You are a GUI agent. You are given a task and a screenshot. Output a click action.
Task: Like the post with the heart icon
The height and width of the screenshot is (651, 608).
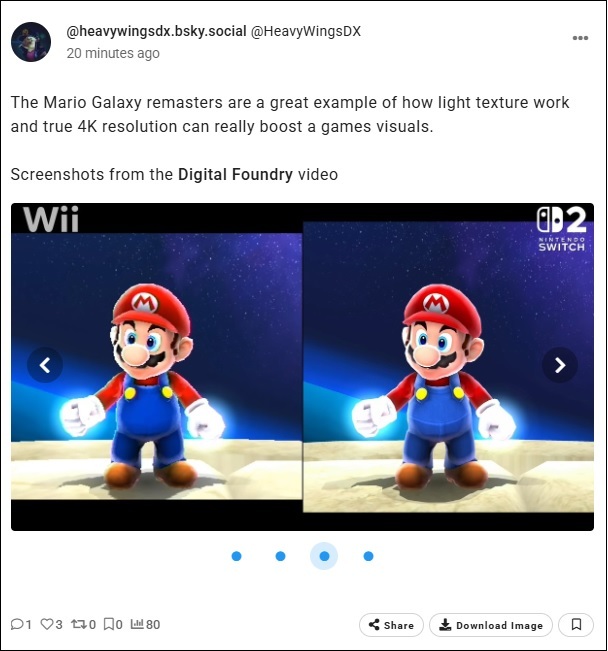pos(47,624)
